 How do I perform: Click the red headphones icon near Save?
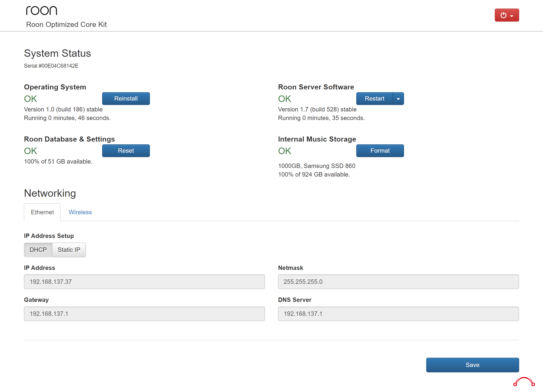click(524, 382)
